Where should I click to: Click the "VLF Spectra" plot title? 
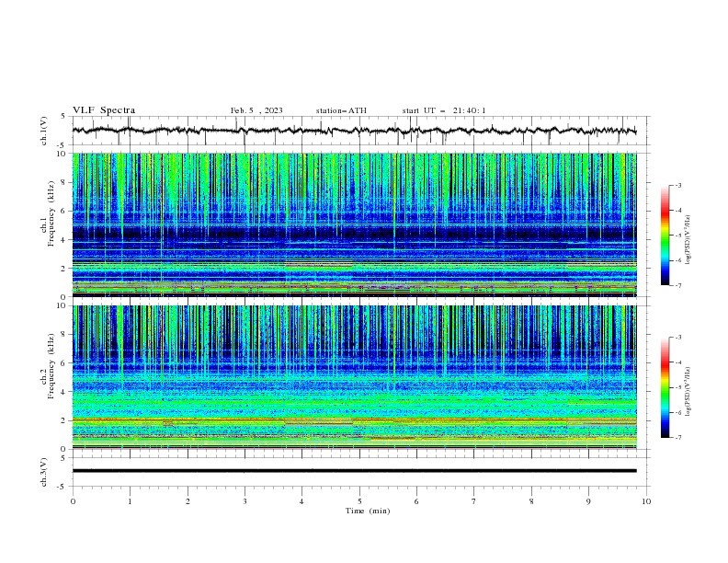click(104, 110)
